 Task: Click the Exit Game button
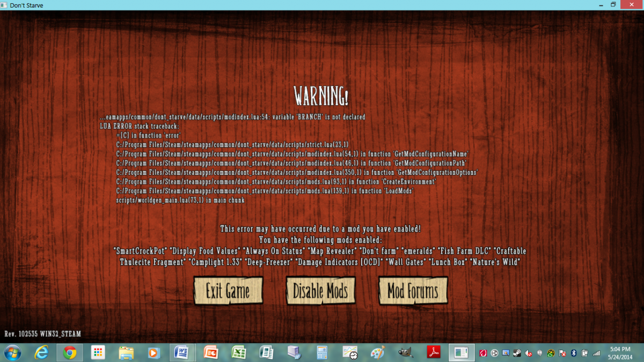[x=228, y=291]
